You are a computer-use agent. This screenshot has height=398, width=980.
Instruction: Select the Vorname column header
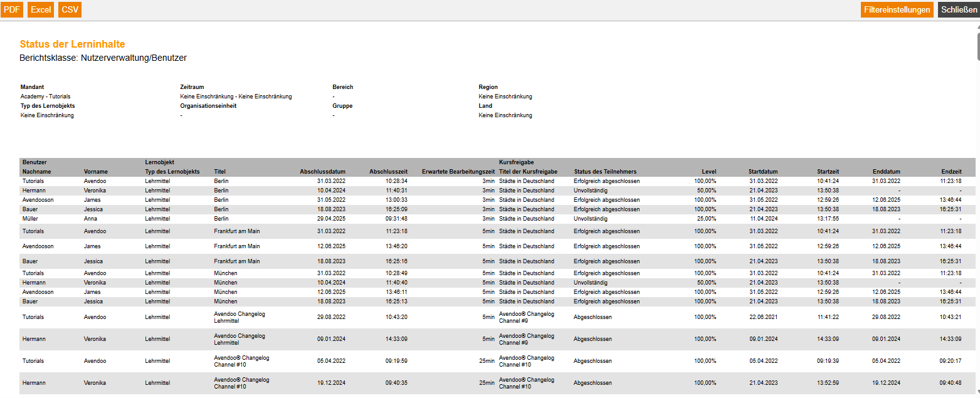96,172
